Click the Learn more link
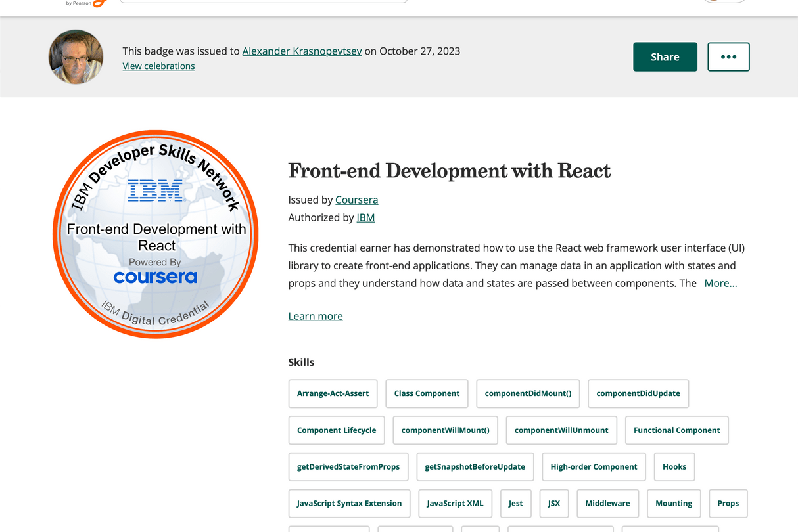The height and width of the screenshot is (532, 798). coord(316,316)
